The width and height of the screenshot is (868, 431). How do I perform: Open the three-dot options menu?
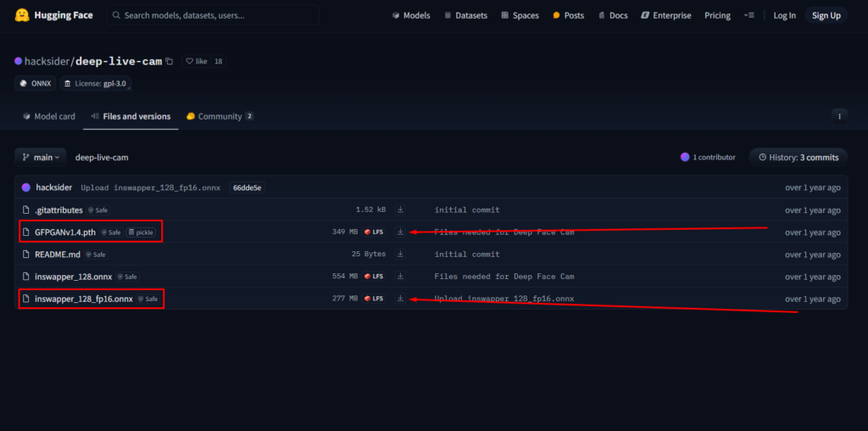[839, 116]
